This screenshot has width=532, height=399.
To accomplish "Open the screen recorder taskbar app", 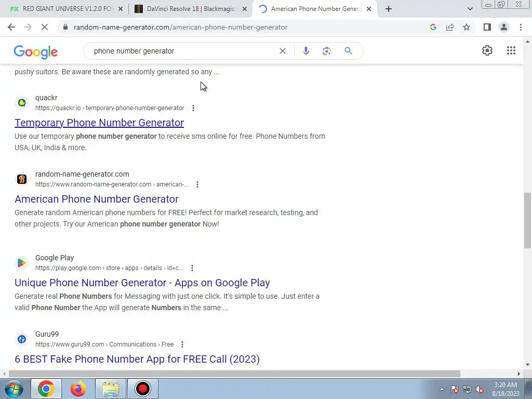I will click(142, 389).
